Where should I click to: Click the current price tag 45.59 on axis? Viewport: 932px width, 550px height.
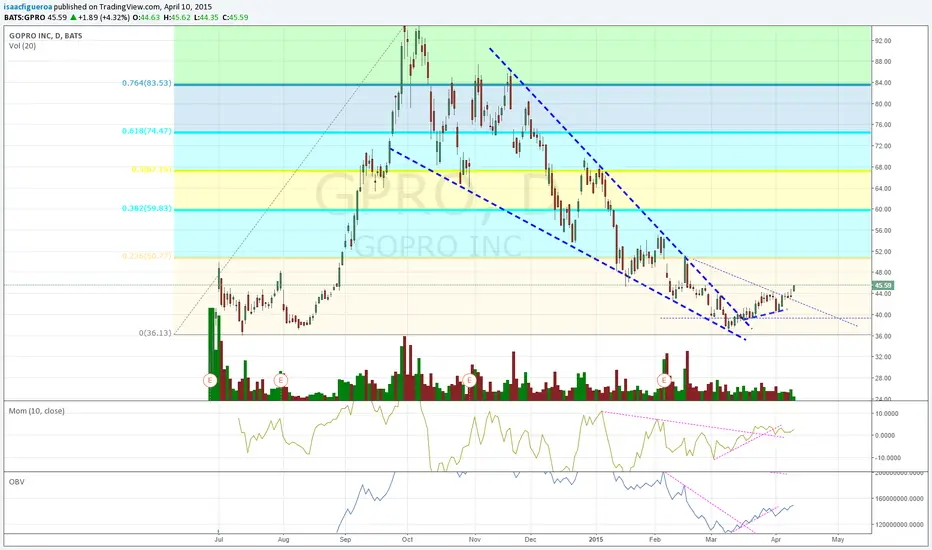883,285
